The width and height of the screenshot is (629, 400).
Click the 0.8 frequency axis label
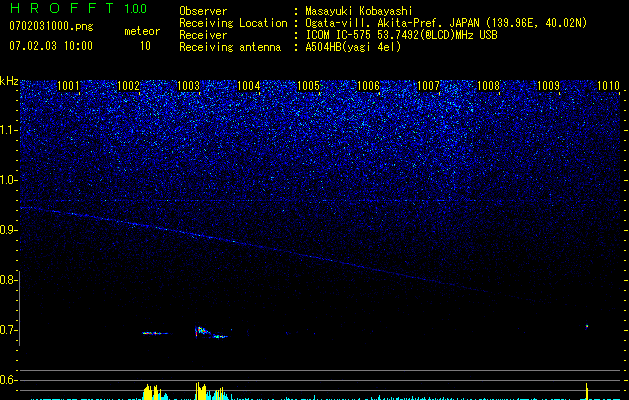[x=8, y=280]
